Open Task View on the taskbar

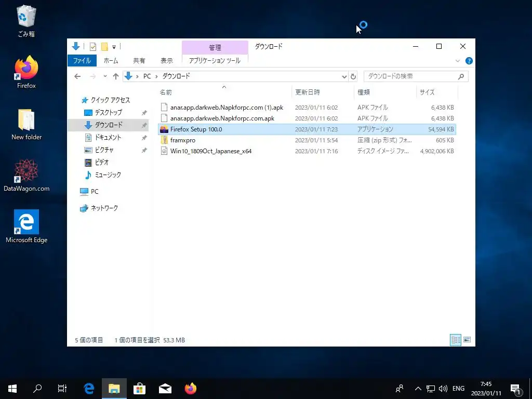pos(62,389)
